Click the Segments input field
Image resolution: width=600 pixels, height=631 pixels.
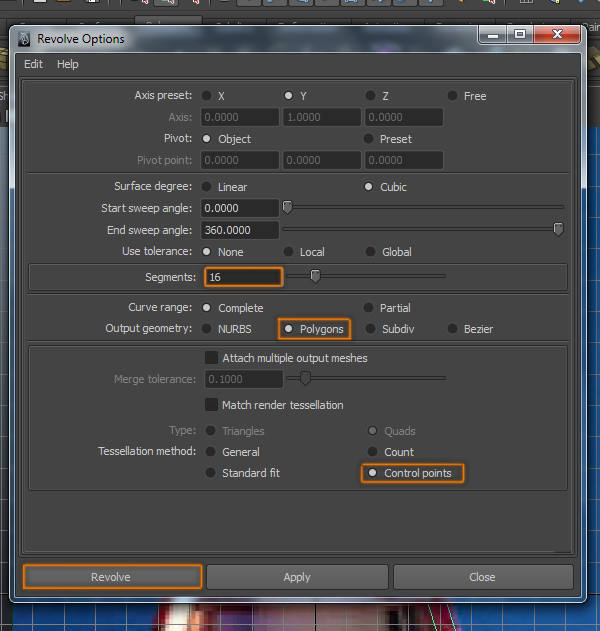(x=243, y=277)
